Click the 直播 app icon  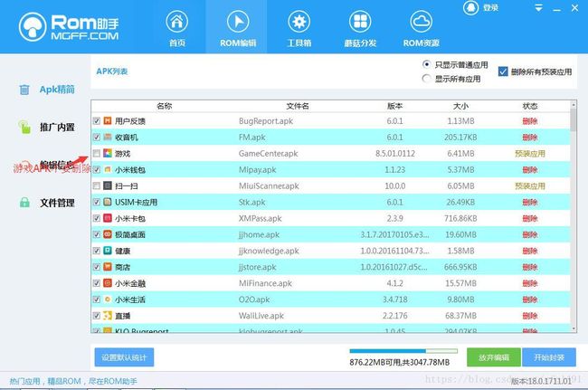108,316
